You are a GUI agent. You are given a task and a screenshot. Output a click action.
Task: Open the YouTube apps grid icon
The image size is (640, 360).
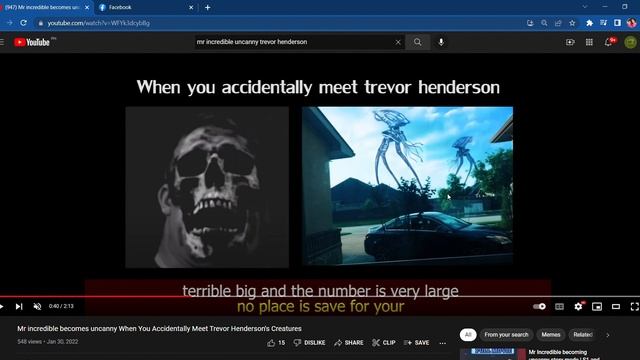589,42
